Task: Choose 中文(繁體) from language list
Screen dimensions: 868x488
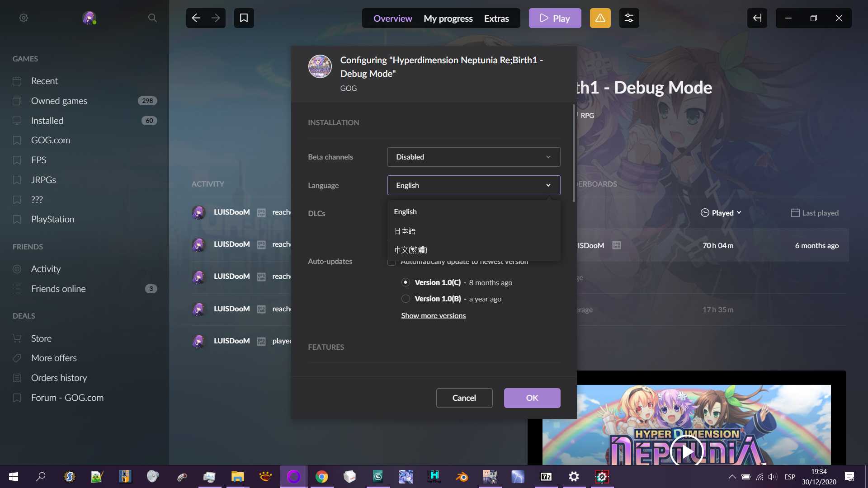Action: (x=474, y=250)
